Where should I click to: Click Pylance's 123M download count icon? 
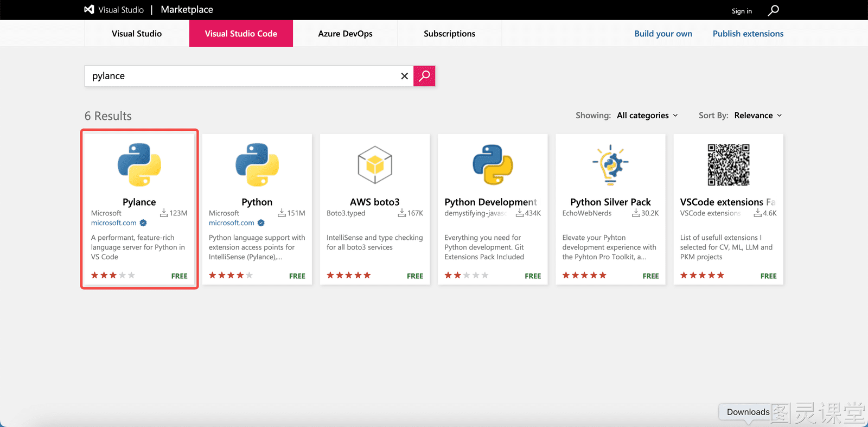point(164,213)
